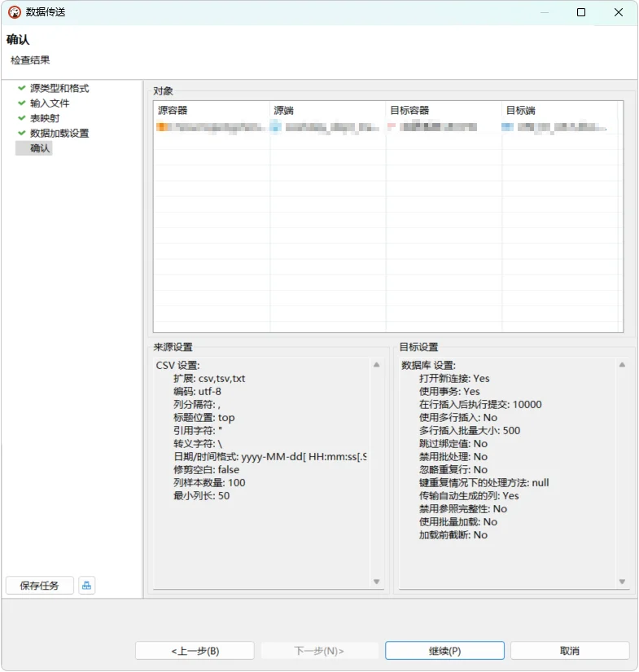Click the down arrow in 目标设置 scrollbar

point(622,582)
